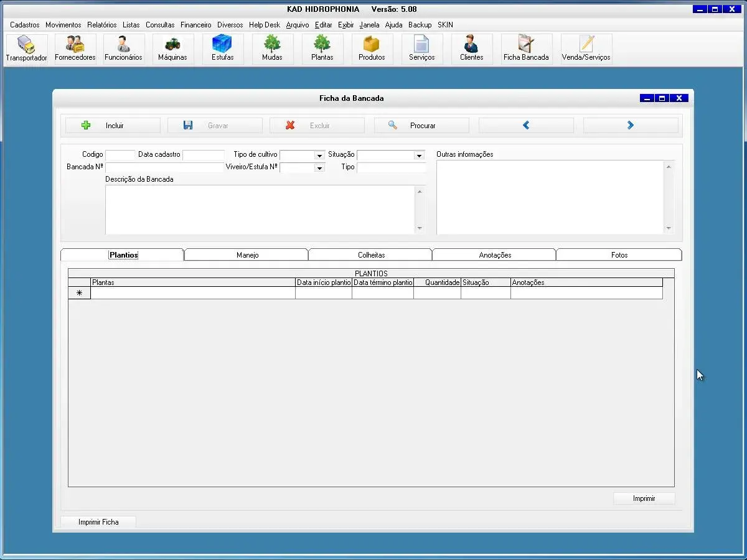Open the Viveiro/Estufa Nº dropdown
Screen dimensions: 747x560
319,168
